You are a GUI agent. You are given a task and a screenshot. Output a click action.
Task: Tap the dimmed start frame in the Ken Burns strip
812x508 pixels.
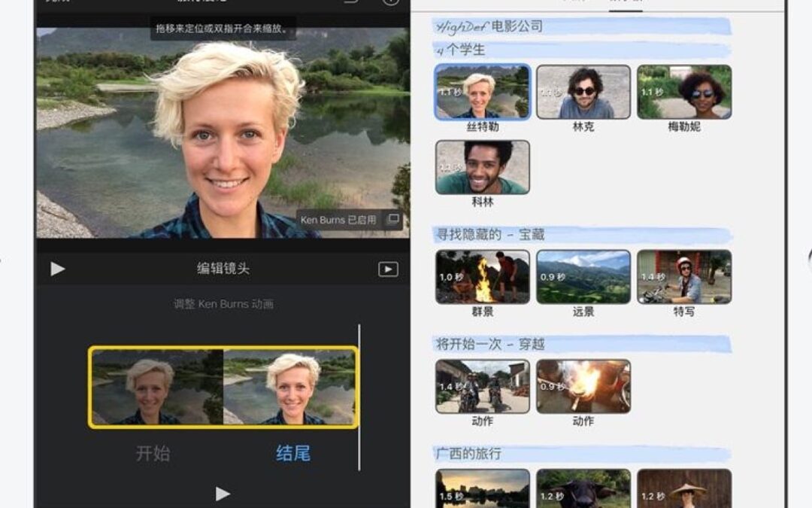pyautogui.click(x=157, y=387)
